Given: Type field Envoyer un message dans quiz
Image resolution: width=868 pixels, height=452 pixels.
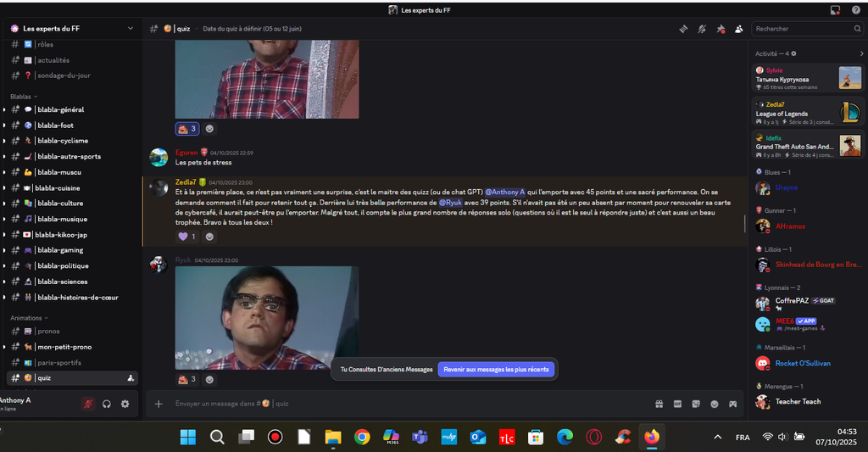Looking at the screenshot, I should (x=409, y=404).
